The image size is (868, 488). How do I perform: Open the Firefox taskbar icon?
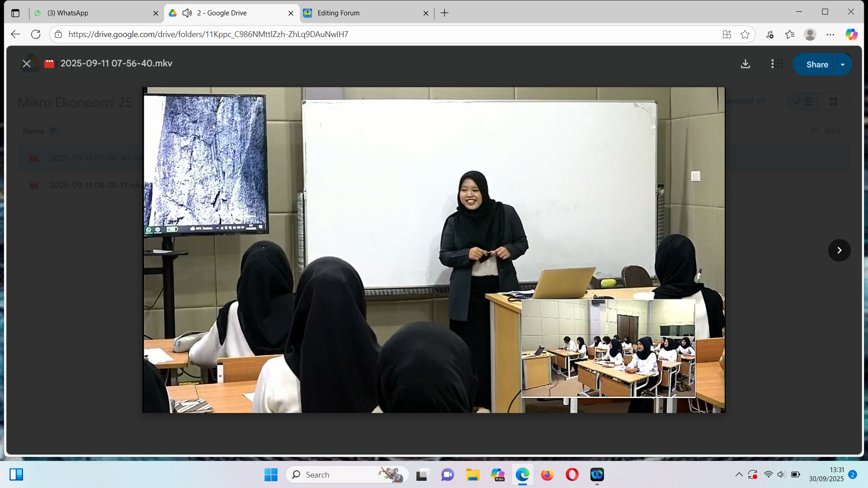[547, 474]
